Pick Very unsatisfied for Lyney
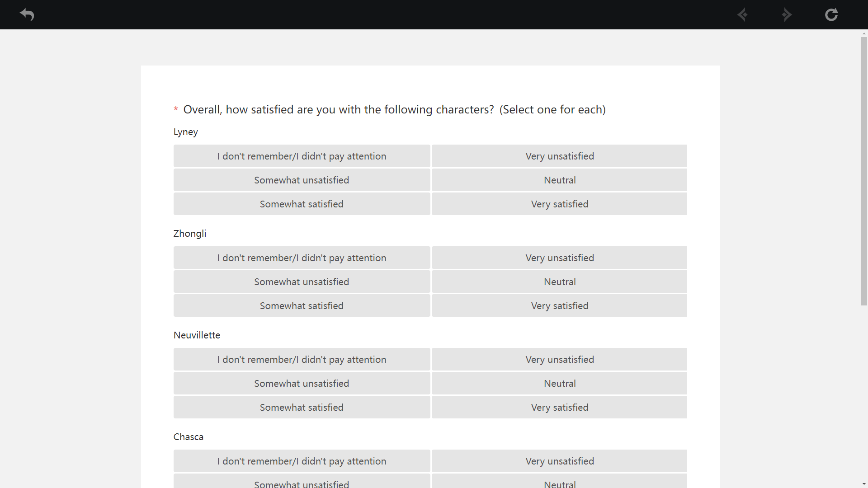Image resolution: width=868 pixels, height=488 pixels. pyautogui.click(x=559, y=156)
